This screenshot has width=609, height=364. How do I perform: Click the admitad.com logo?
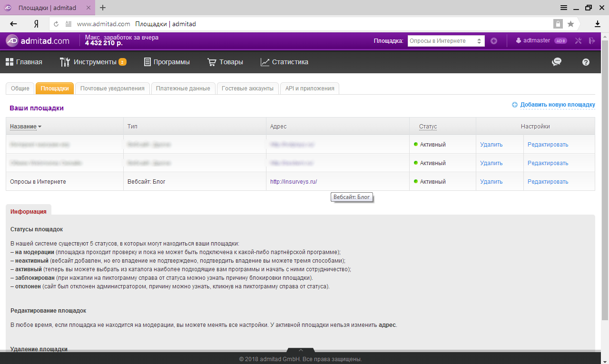(38, 41)
